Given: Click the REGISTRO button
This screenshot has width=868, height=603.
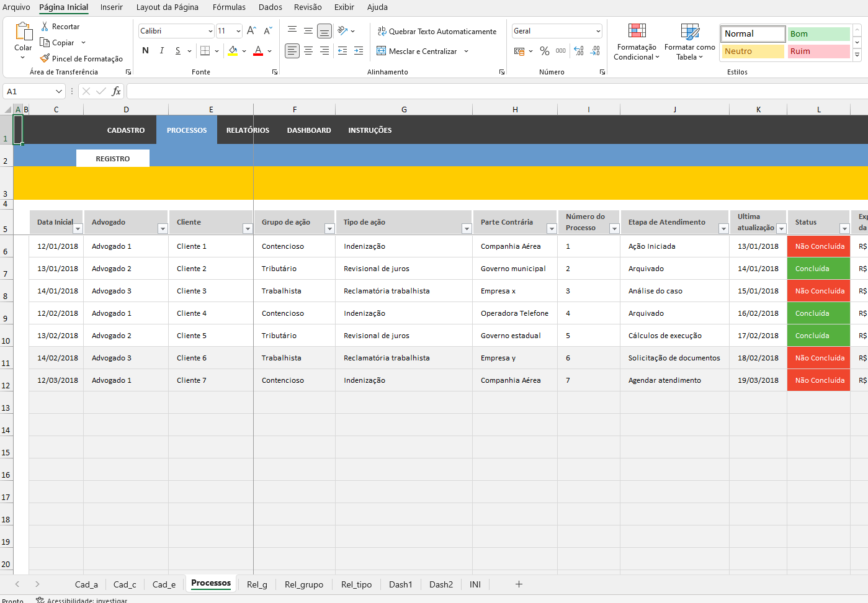Looking at the screenshot, I should coord(113,159).
